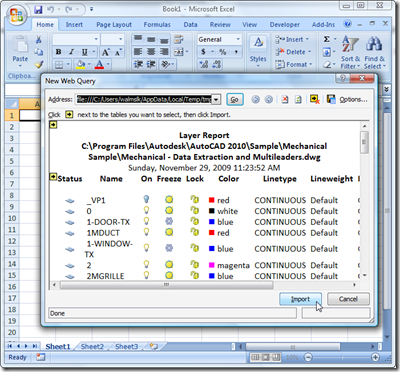Click the Office button in Excel
400x372 pixels.
[17, 15]
